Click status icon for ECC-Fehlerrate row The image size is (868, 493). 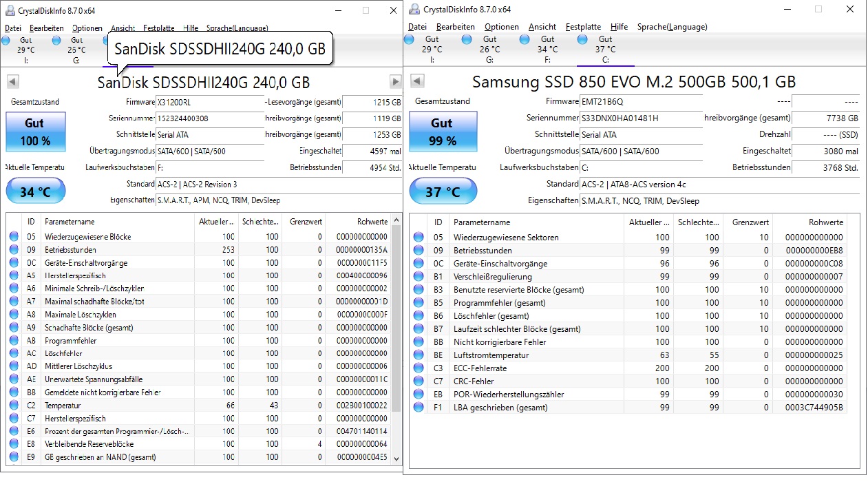[x=419, y=368]
